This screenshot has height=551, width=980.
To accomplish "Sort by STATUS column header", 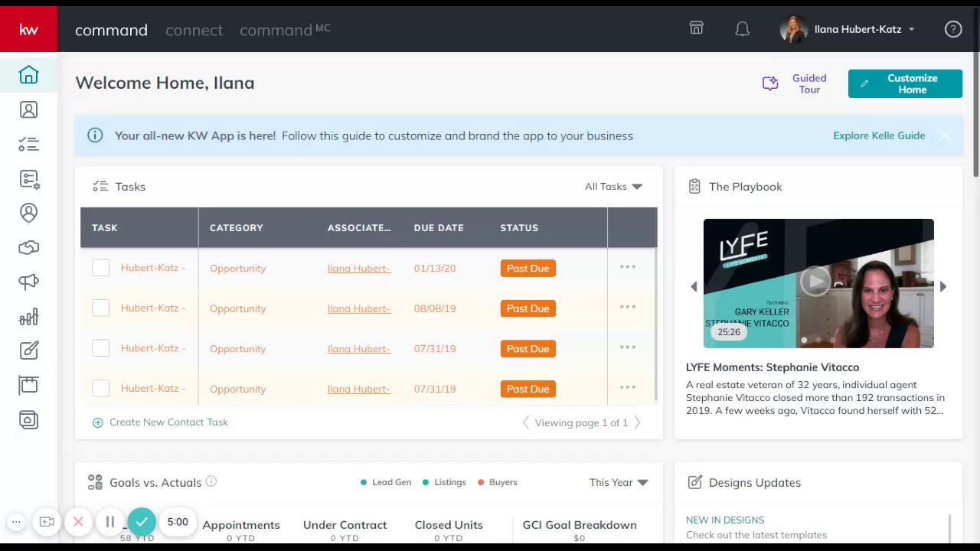I will (519, 227).
